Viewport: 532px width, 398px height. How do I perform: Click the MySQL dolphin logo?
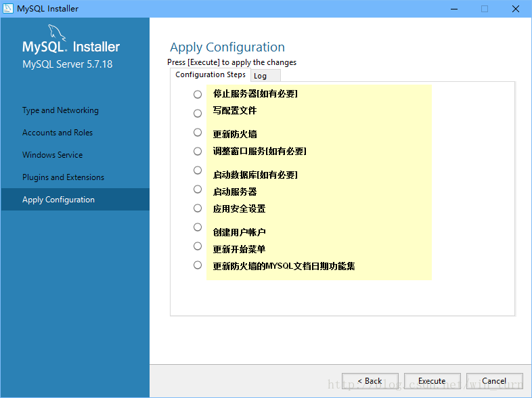[x=57, y=32]
